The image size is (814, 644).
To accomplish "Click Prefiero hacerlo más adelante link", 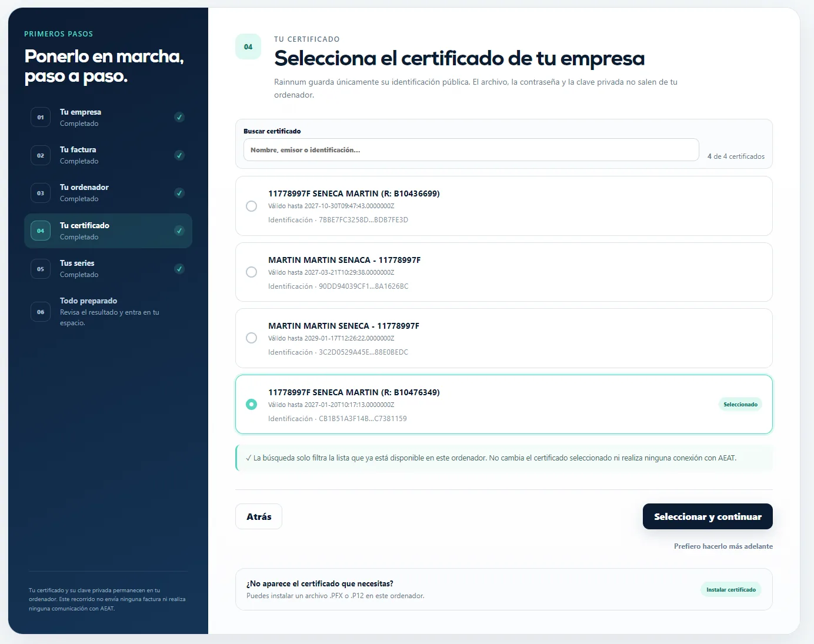I will click(723, 546).
